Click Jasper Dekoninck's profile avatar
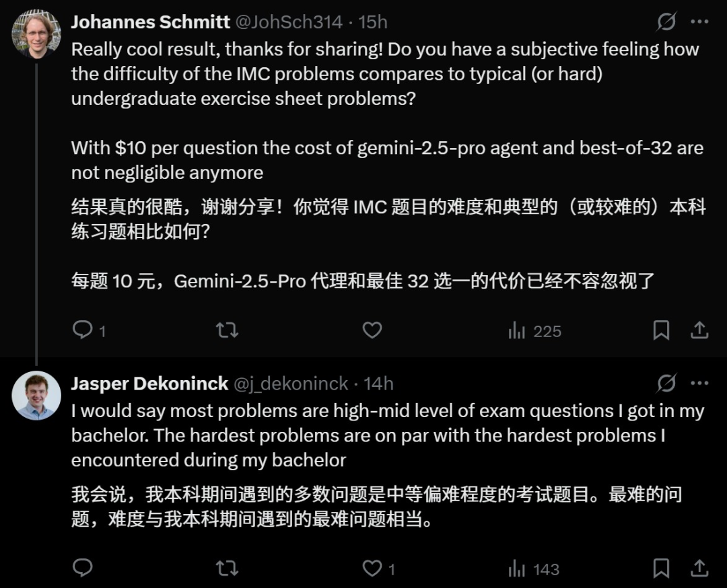 (36, 395)
